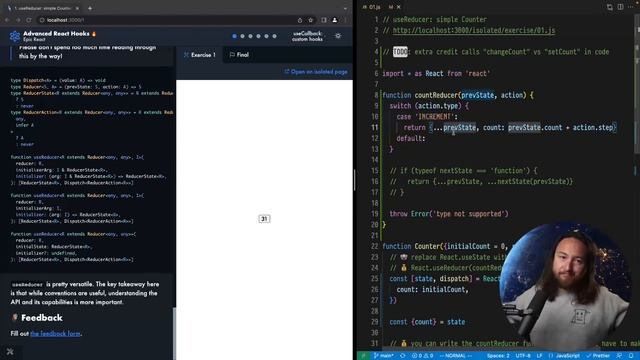Click the remote window icon in status bar
Screen dimensions: 640x360
point(363,356)
